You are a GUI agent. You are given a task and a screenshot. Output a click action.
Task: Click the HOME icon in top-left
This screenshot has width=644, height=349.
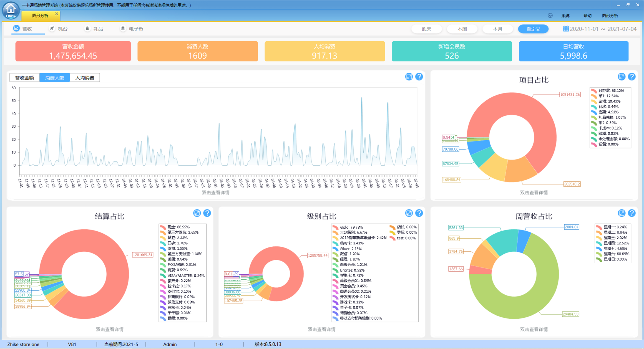point(11,11)
